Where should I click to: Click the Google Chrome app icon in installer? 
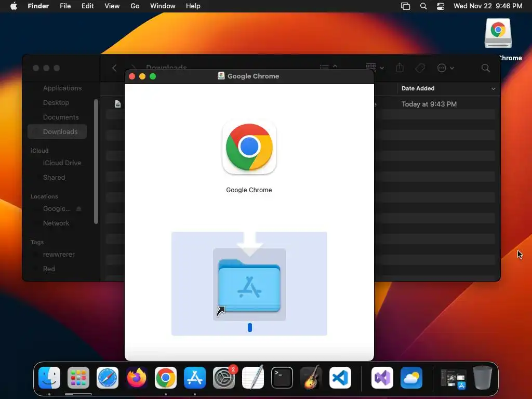tap(249, 147)
